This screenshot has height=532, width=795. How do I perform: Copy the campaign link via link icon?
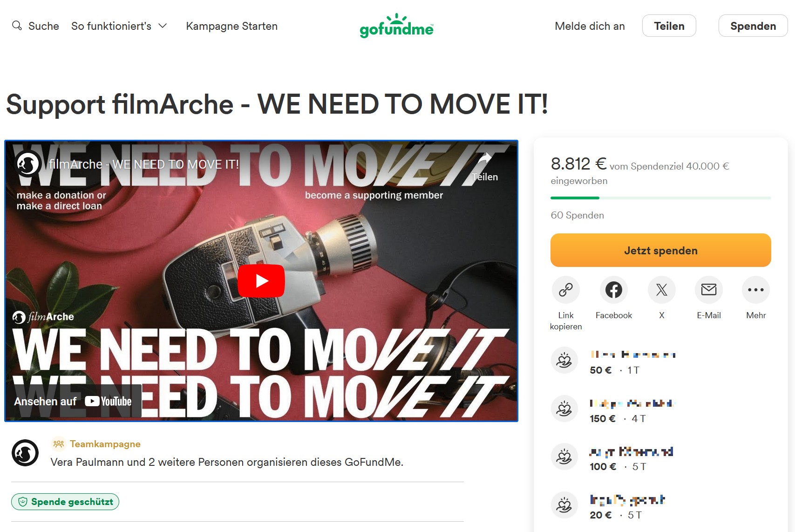click(565, 290)
